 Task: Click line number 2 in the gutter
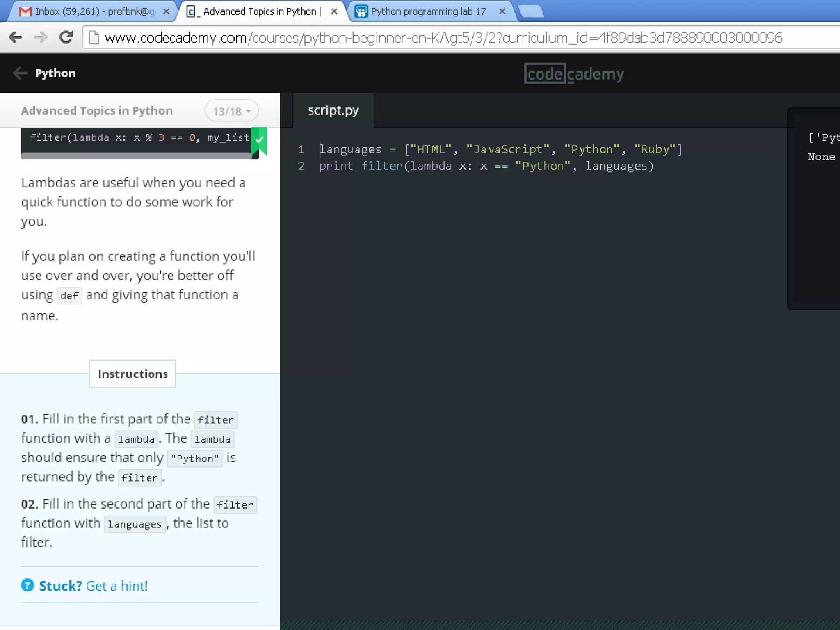(x=301, y=166)
